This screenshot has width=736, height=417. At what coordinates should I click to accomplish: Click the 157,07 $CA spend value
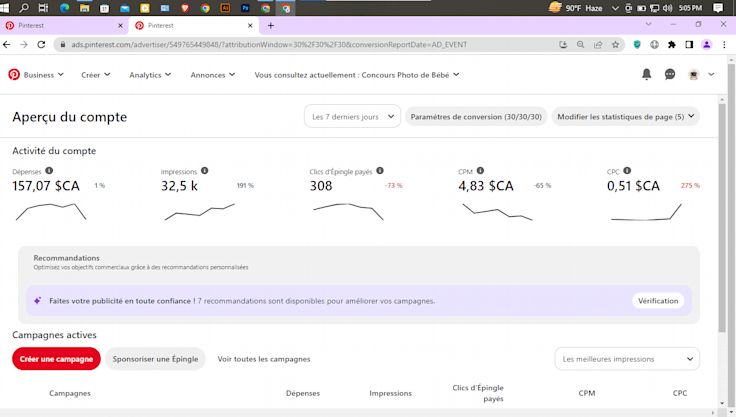pyautogui.click(x=46, y=186)
